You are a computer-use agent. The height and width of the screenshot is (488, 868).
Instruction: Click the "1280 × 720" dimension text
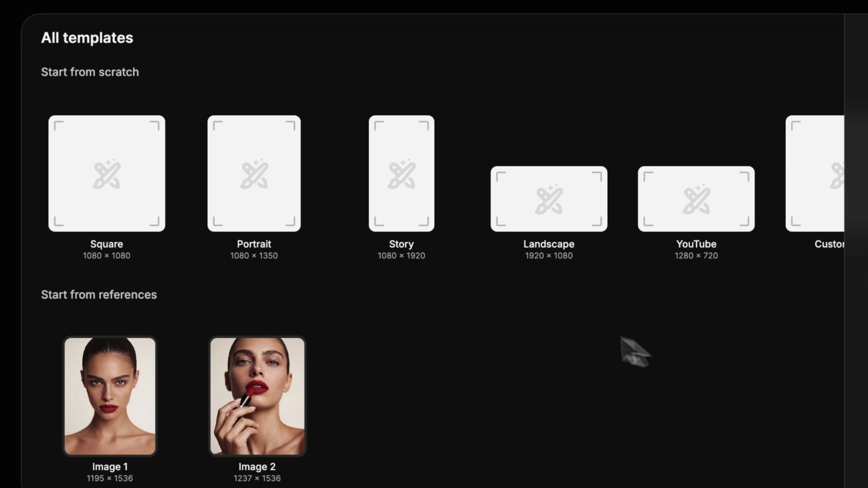[696, 256]
